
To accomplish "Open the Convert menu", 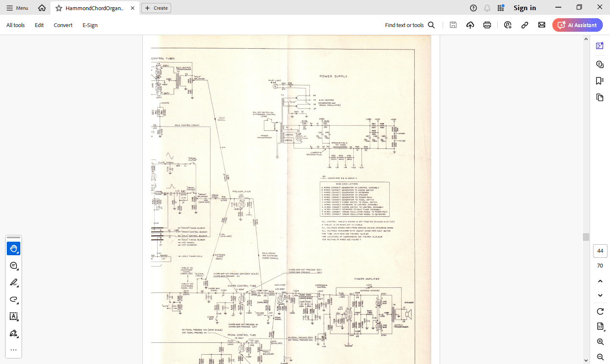I will [63, 25].
